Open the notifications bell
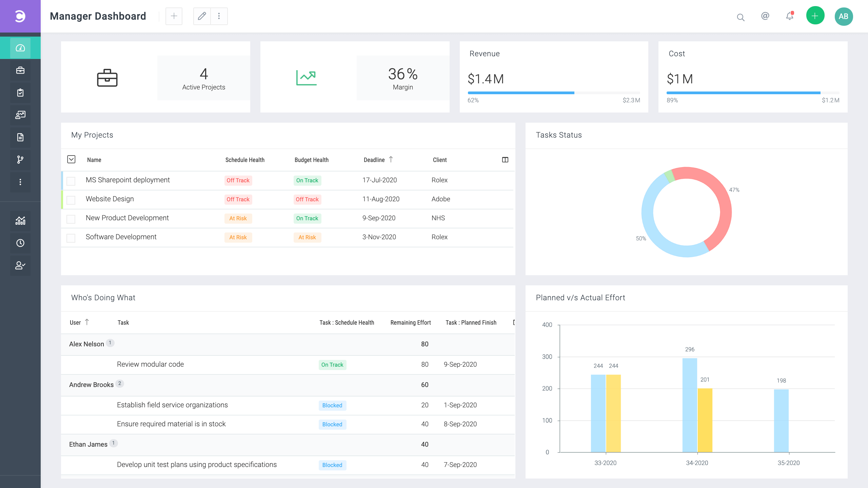868x488 pixels. [x=789, y=16]
